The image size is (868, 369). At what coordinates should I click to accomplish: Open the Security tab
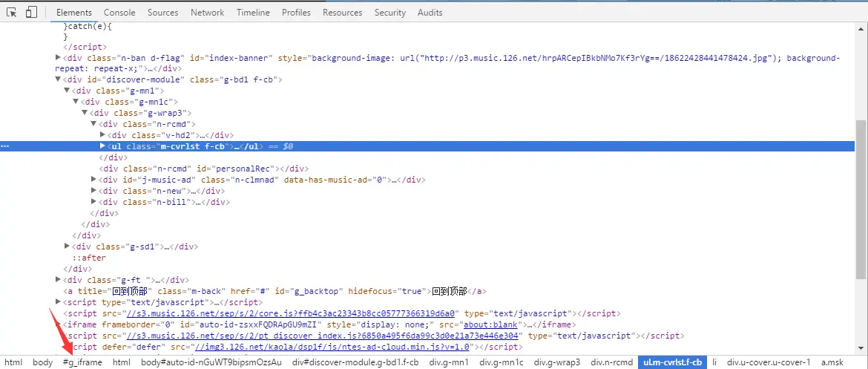click(390, 12)
